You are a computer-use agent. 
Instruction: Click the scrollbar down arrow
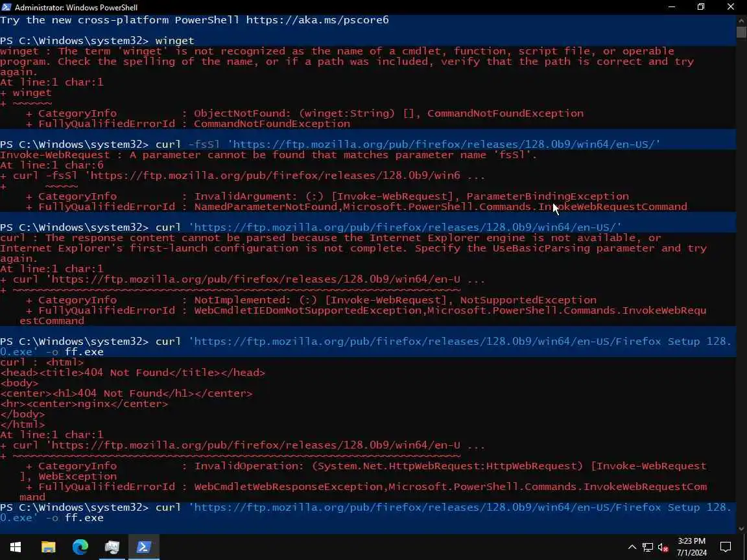click(x=741, y=529)
